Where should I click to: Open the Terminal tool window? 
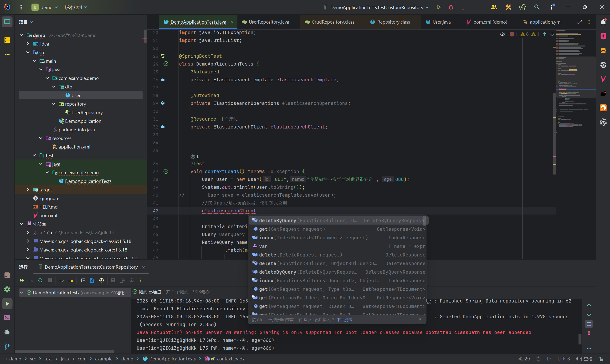pos(7,318)
